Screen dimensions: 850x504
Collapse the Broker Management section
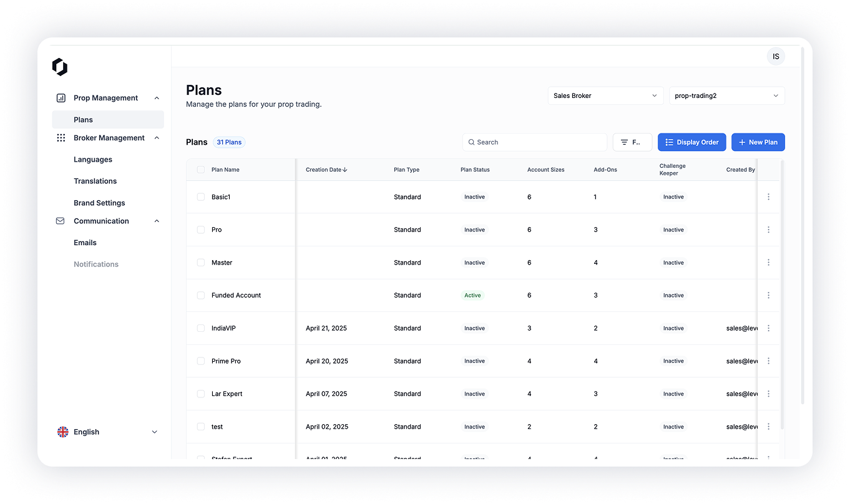coord(157,138)
